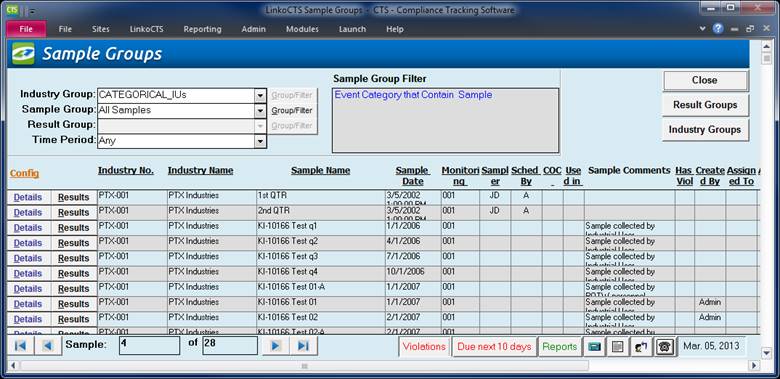Open Details for the 1st QTR sample
The width and height of the screenshot is (780, 379).
coord(28,197)
